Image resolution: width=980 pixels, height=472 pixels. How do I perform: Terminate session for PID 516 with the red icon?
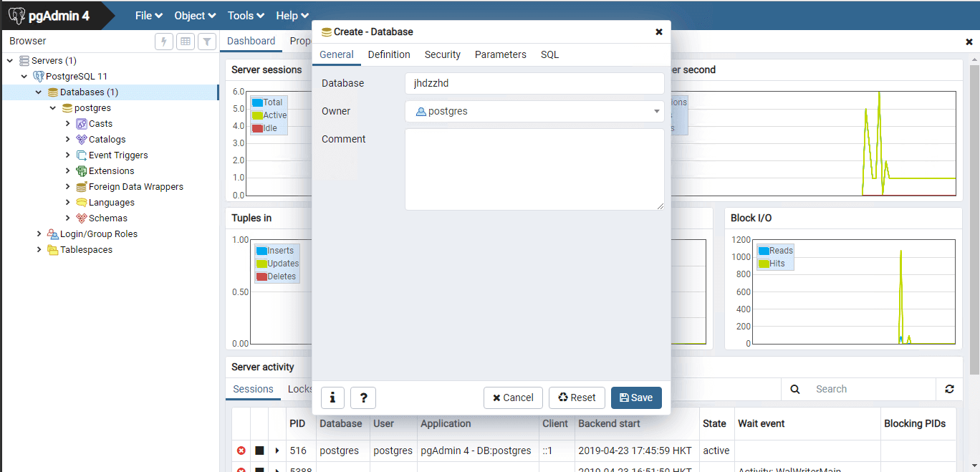[241, 451]
